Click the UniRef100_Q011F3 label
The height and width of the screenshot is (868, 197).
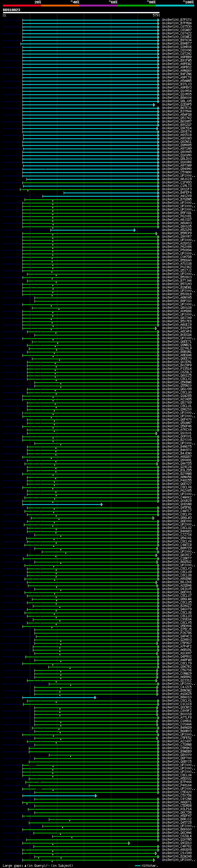pyautogui.click(x=177, y=189)
